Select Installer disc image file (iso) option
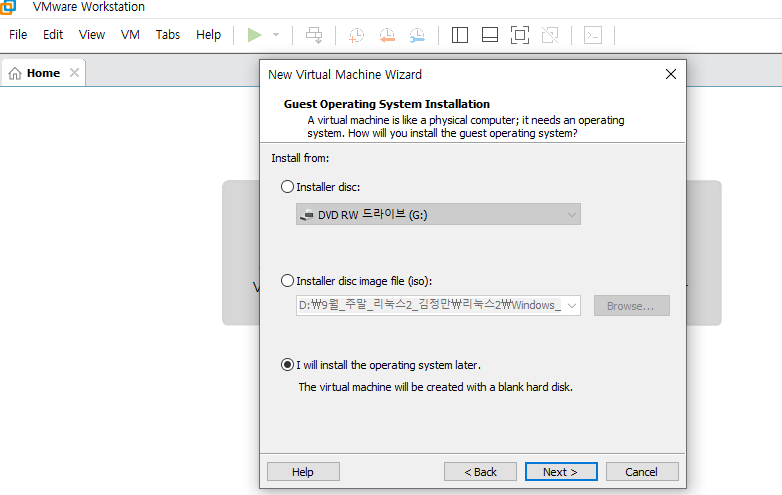Screen dimensions: 782x495 [287, 281]
